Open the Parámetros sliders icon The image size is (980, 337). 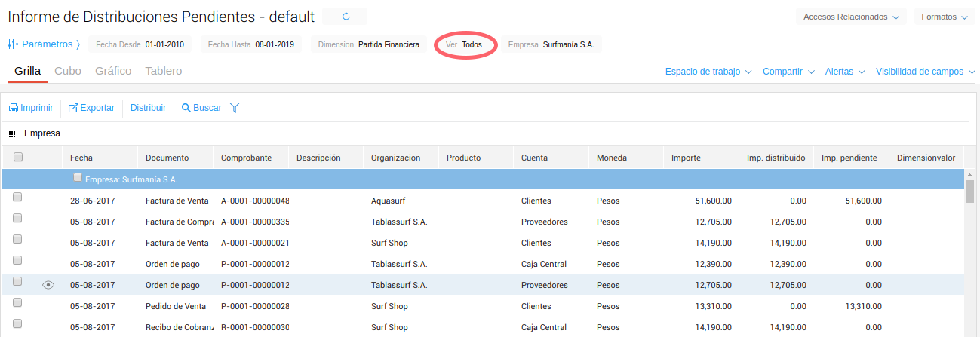13,44
